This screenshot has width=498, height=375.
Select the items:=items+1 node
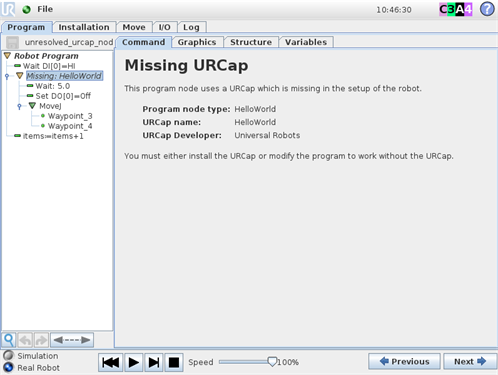point(53,136)
